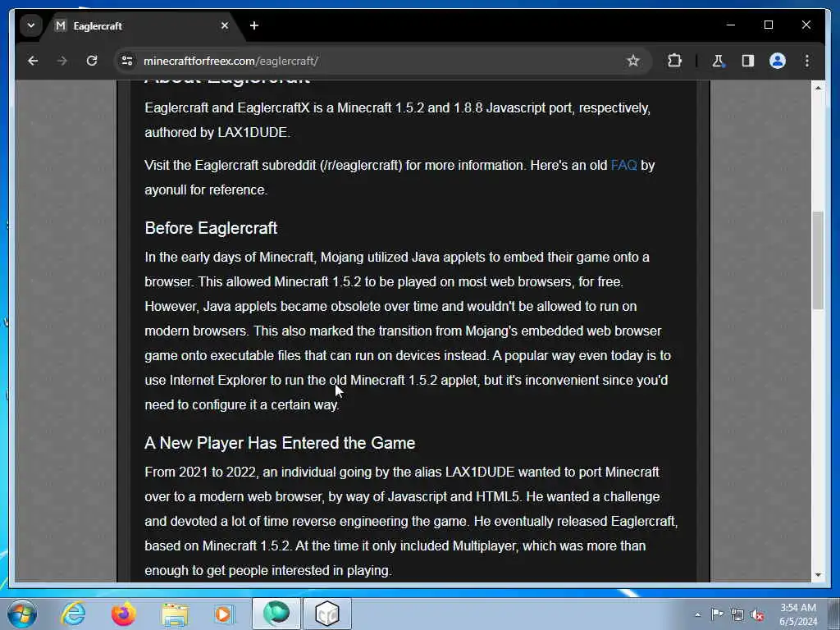Viewport: 840px width, 630px height.
Task: Click the page scrollbar down arrow
Action: coord(818,575)
